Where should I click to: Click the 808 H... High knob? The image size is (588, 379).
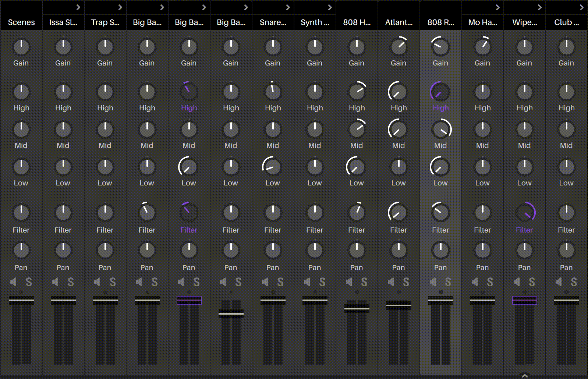pos(357,92)
